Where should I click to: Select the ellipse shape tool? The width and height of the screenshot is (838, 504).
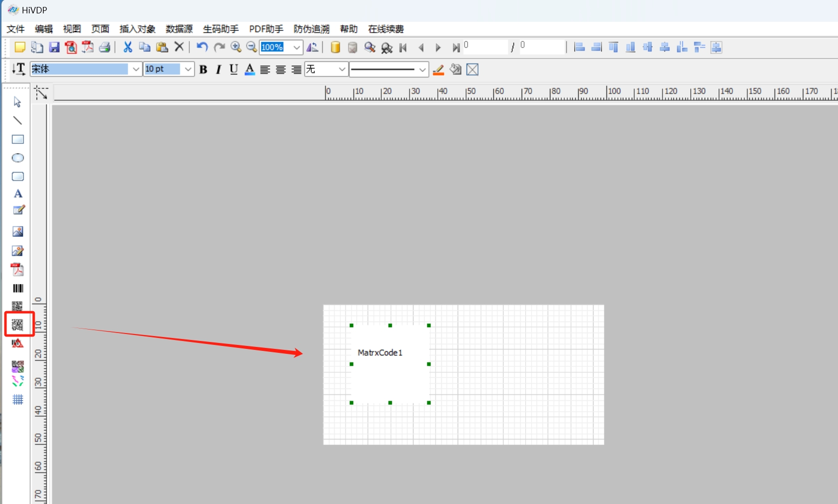coord(18,158)
